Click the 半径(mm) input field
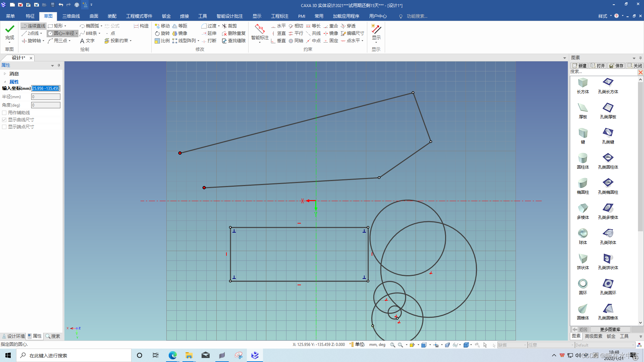 pos(46,97)
